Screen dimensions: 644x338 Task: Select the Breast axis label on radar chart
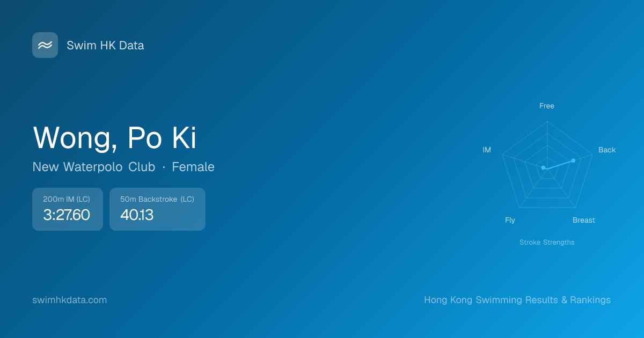(583, 220)
